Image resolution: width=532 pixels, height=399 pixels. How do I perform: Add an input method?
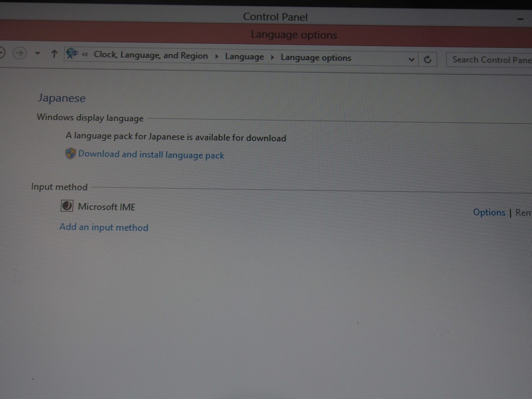pyautogui.click(x=104, y=227)
